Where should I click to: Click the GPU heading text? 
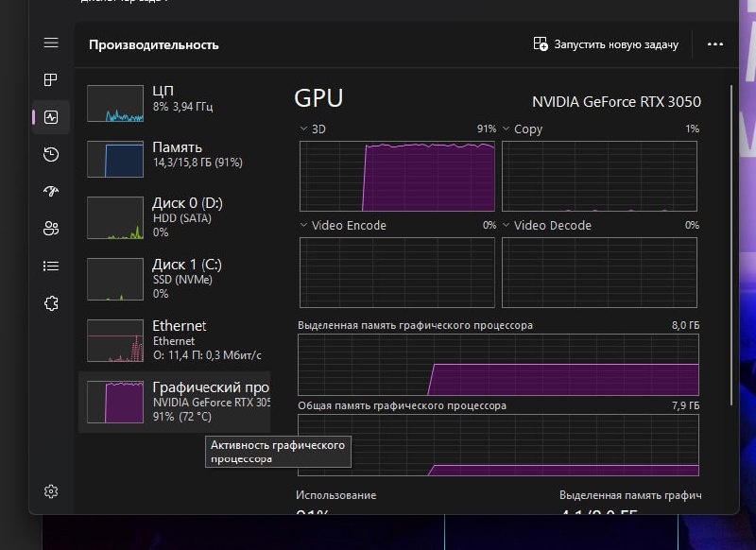[x=318, y=98]
